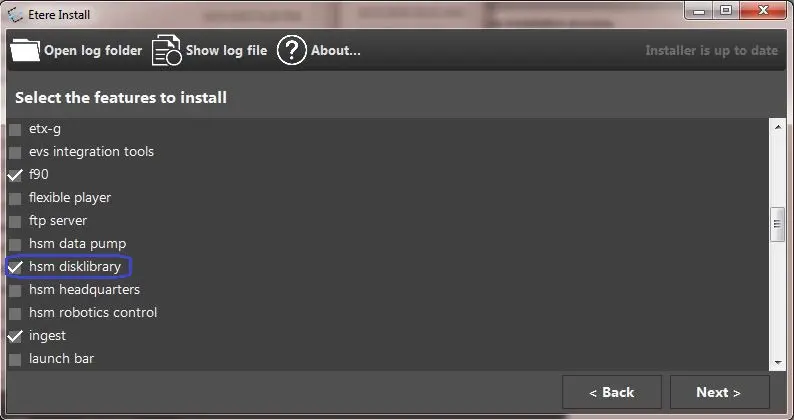The height and width of the screenshot is (420, 794).
Task: Enable the etx-g feature
Action: pyautogui.click(x=15, y=130)
